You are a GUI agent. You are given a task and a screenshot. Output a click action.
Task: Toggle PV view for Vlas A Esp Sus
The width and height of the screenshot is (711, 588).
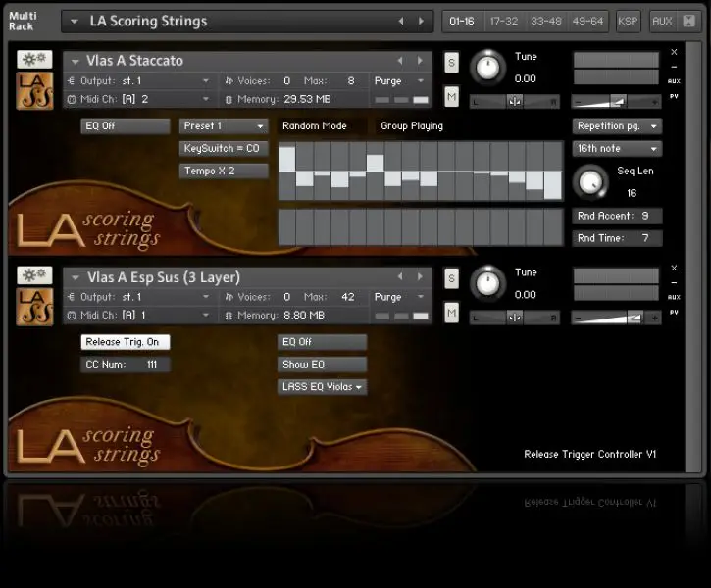(x=675, y=312)
